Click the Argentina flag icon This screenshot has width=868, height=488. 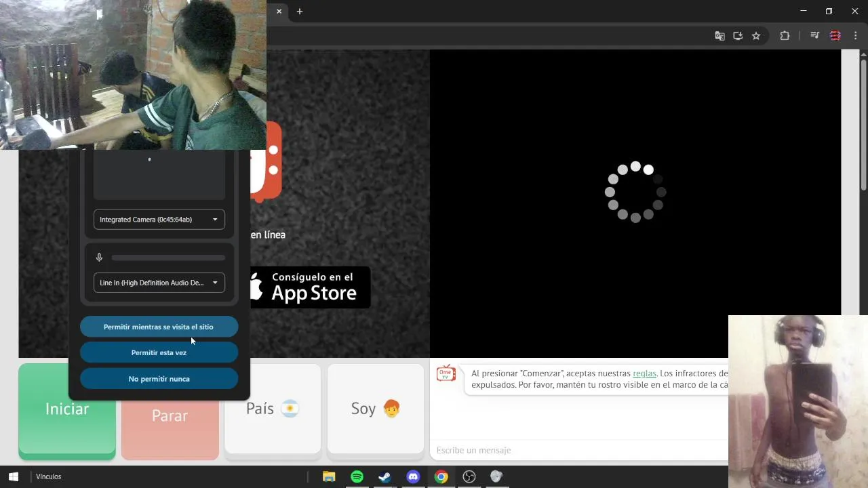[290, 408]
